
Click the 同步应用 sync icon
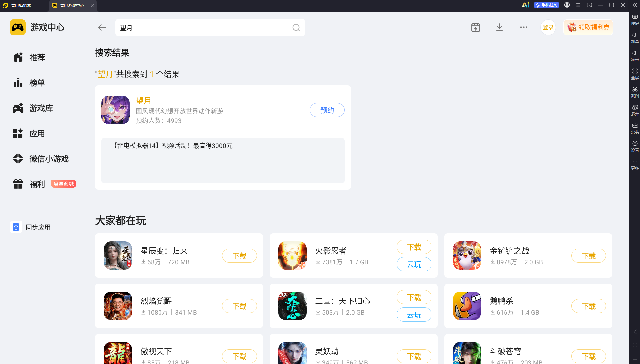(x=16, y=227)
